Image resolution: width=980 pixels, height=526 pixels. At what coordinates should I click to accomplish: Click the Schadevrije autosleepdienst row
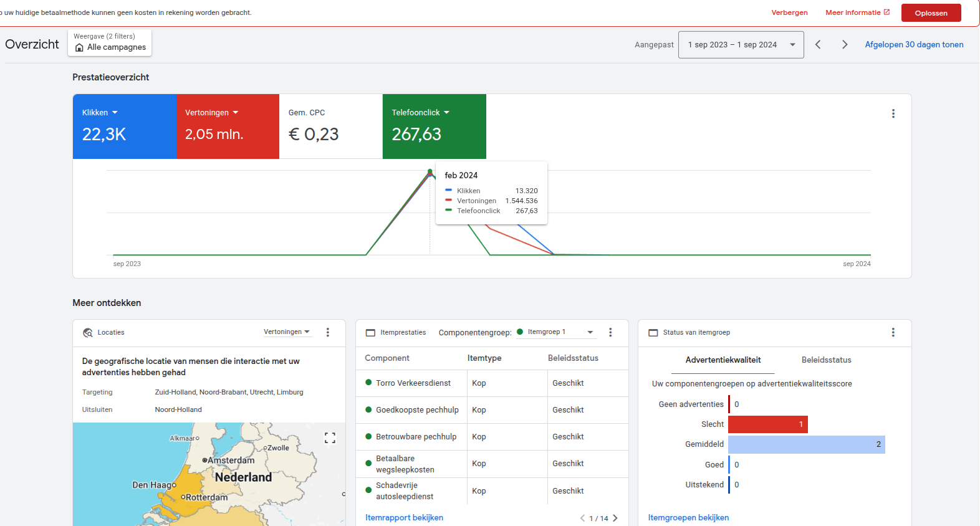click(492, 491)
